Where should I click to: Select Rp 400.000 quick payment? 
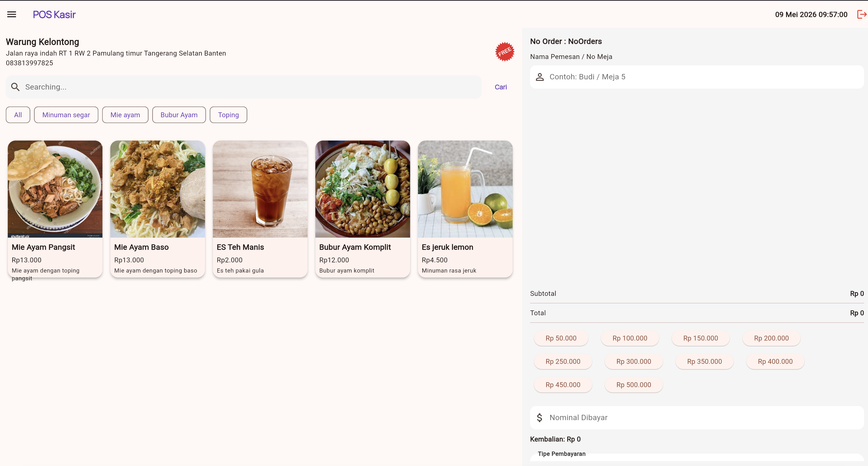click(775, 361)
